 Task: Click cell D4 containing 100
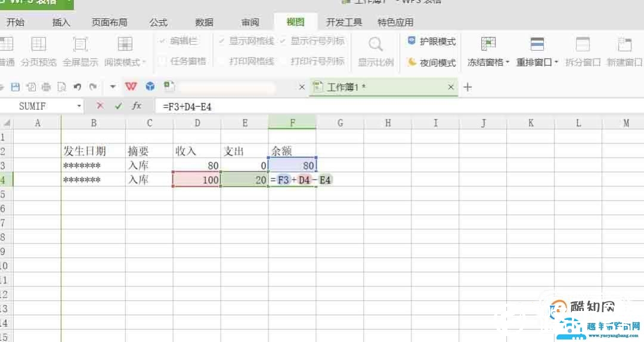point(197,180)
